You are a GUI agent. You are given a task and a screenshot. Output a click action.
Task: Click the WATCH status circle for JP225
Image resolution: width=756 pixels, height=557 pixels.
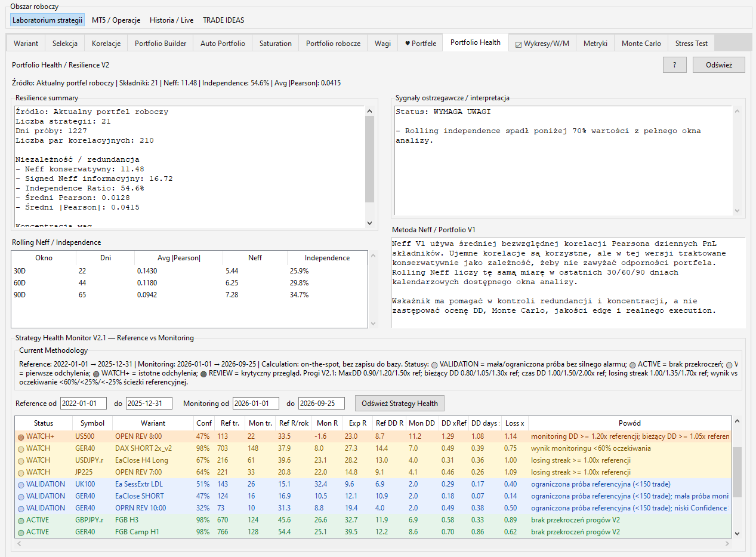click(21, 472)
